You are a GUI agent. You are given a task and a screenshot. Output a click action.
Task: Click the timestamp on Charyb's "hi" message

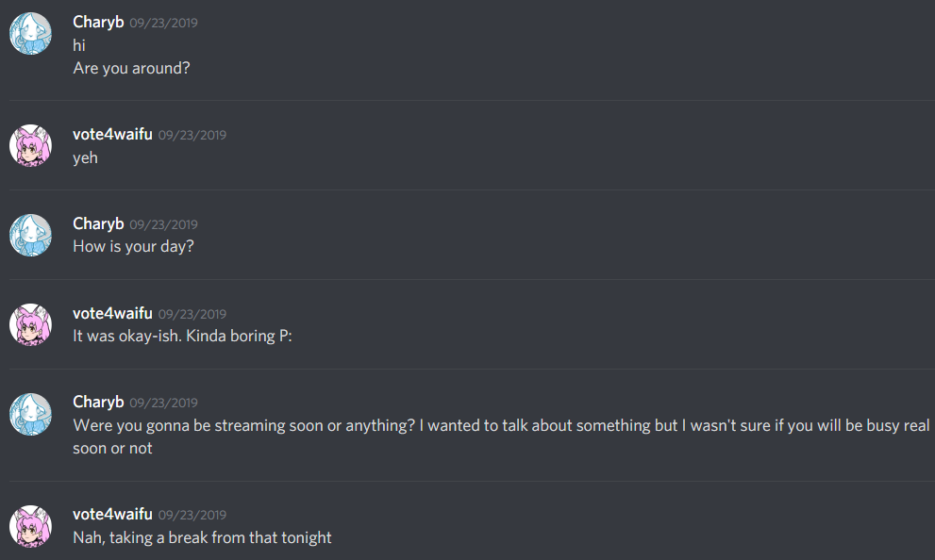(163, 23)
